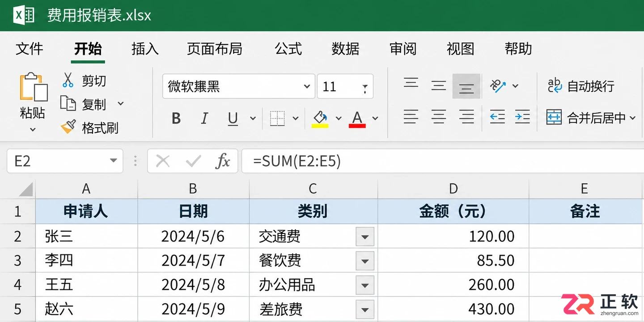The height and width of the screenshot is (322, 644).
Task: Click the Excel app icon in title bar
Action: click(24, 16)
